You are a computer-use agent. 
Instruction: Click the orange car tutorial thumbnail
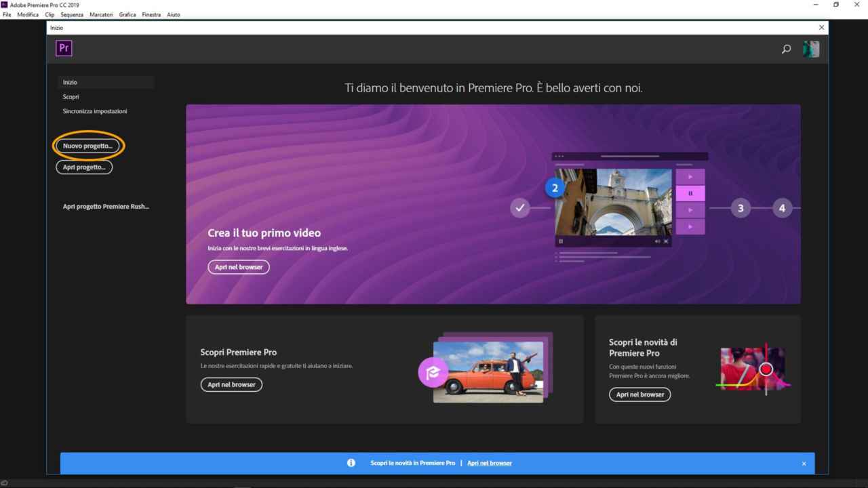point(488,371)
